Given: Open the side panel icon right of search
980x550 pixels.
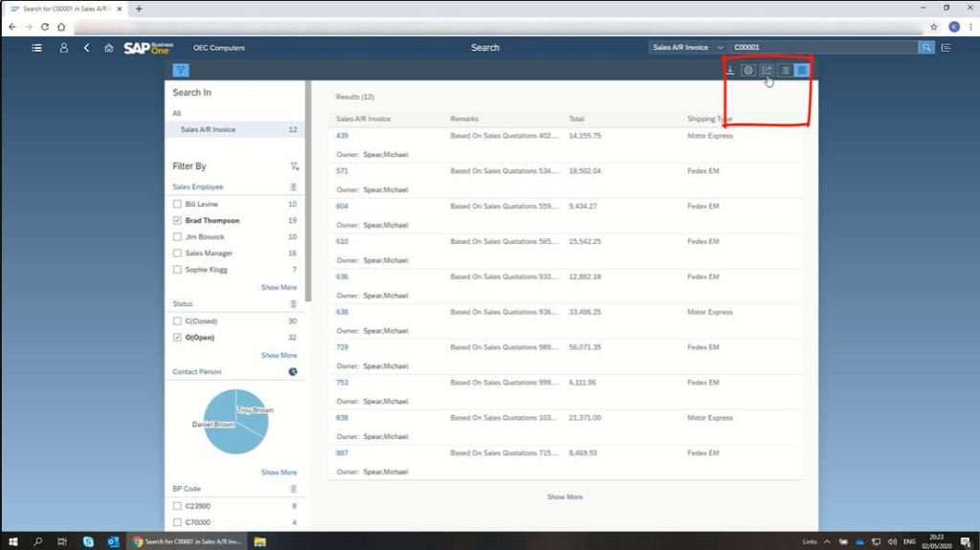Looking at the screenshot, I should (946, 48).
